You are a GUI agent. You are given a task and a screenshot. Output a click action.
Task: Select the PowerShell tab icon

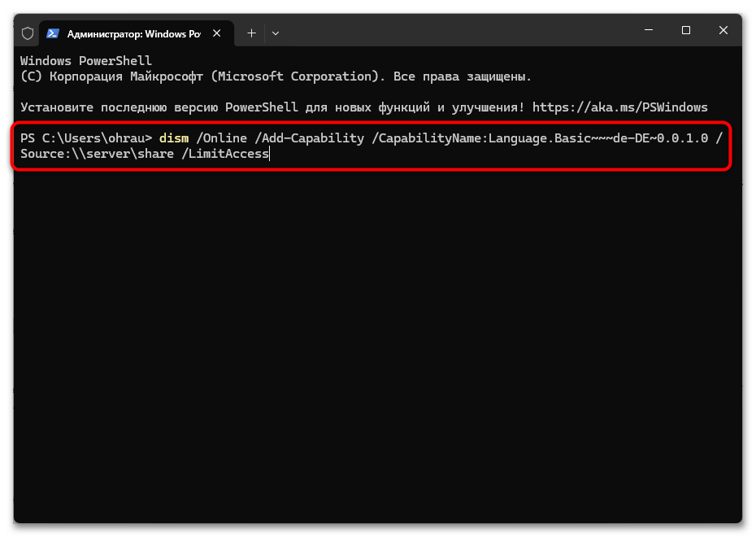tap(53, 33)
